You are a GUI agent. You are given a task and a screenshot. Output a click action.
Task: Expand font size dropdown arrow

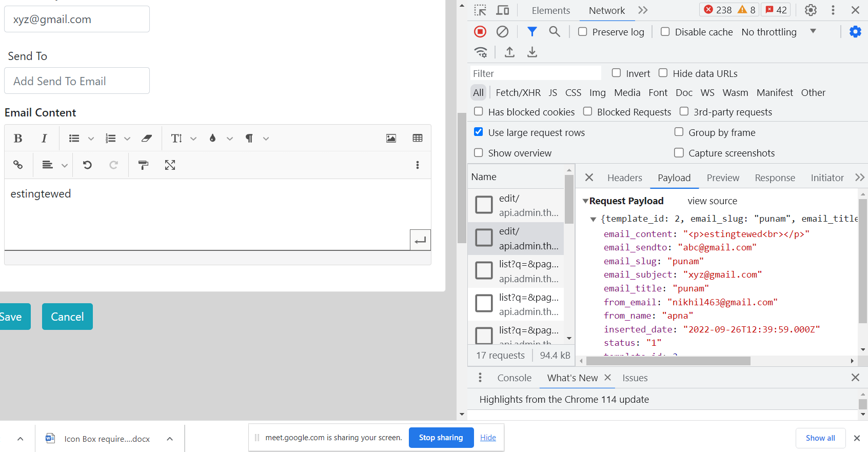[193, 139]
